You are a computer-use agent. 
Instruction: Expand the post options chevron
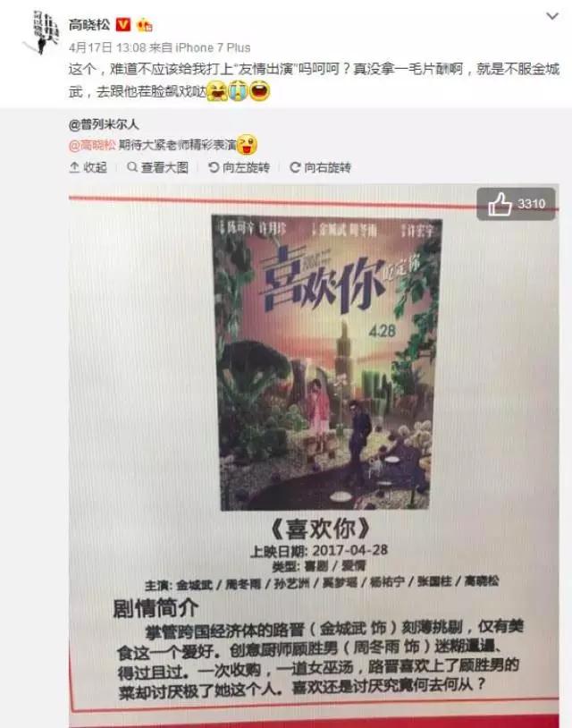(552, 16)
